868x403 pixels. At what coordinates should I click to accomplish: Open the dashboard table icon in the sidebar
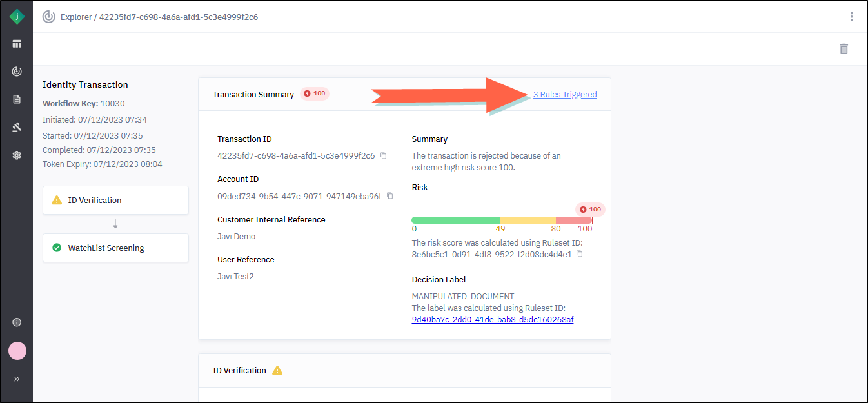click(x=17, y=44)
